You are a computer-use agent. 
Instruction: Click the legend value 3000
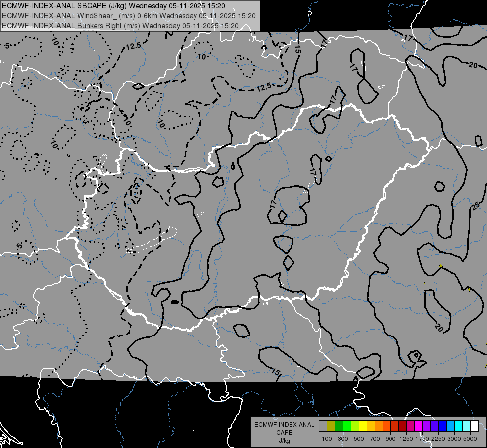[x=454, y=439]
